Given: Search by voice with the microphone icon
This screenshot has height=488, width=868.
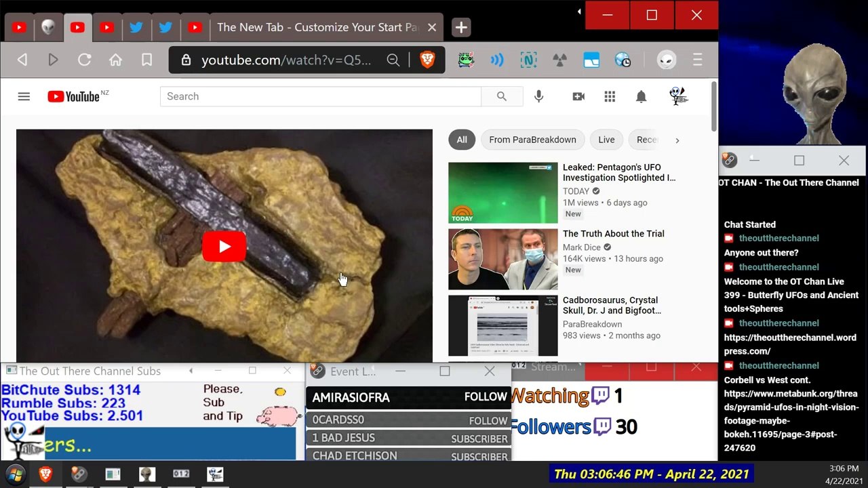Looking at the screenshot, I should [538, 96].
